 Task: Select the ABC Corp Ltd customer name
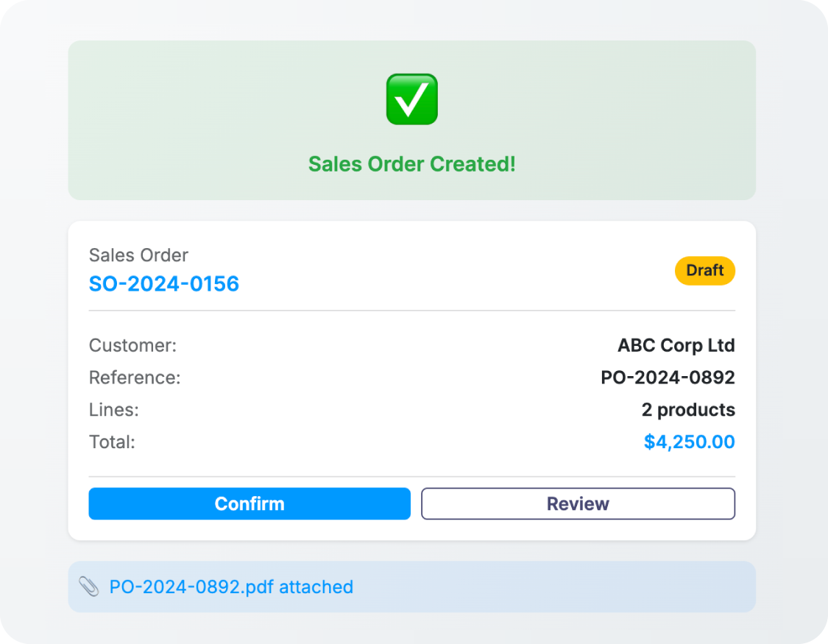click(676, 345)
